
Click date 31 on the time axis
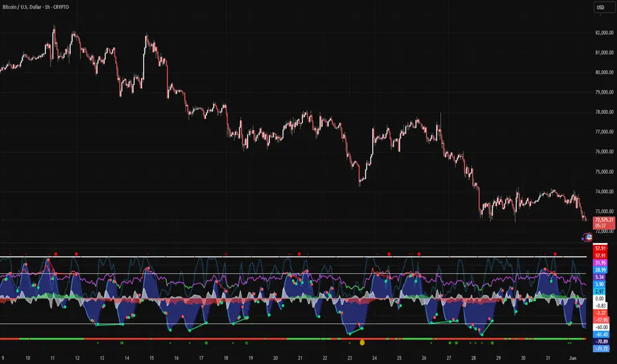[x=548, y=358]
